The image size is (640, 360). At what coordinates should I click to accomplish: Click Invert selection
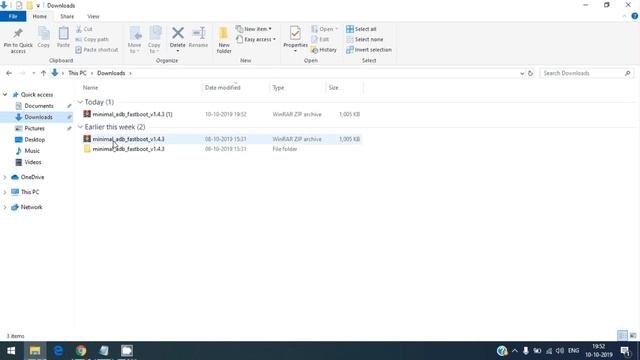pyautogui.click(x=369, y=49)
